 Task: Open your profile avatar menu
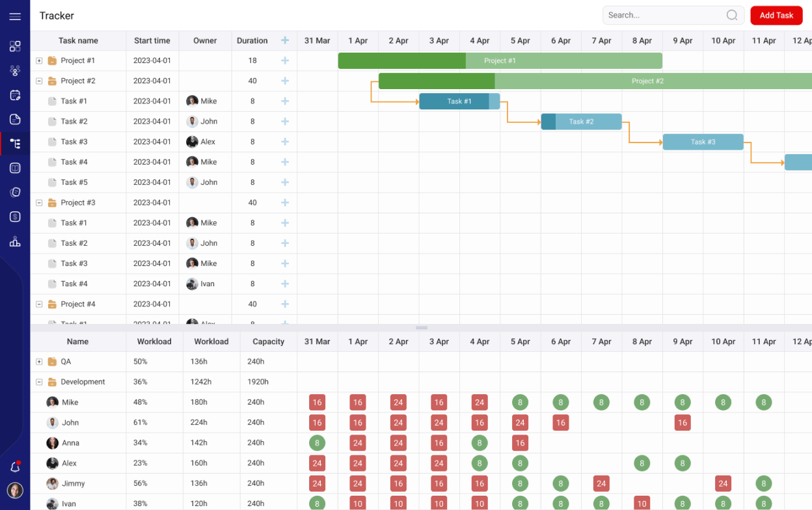pos(15,490)
